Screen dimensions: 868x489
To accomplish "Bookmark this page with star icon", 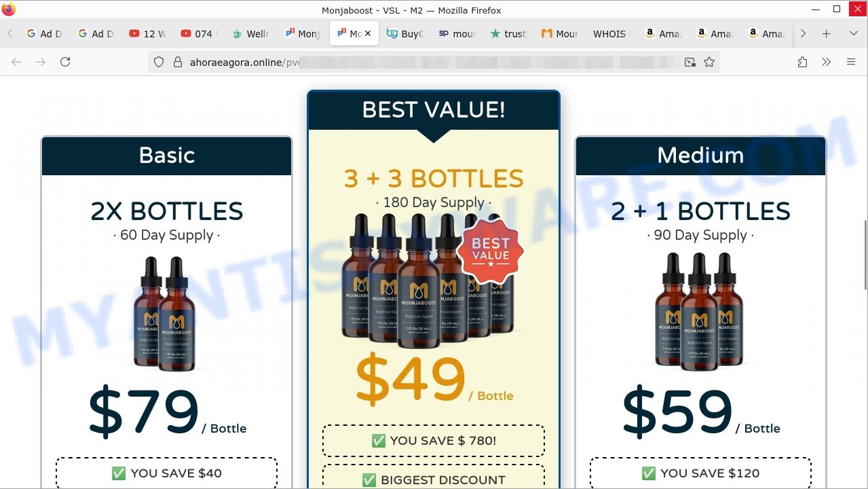I will point(709,62).
